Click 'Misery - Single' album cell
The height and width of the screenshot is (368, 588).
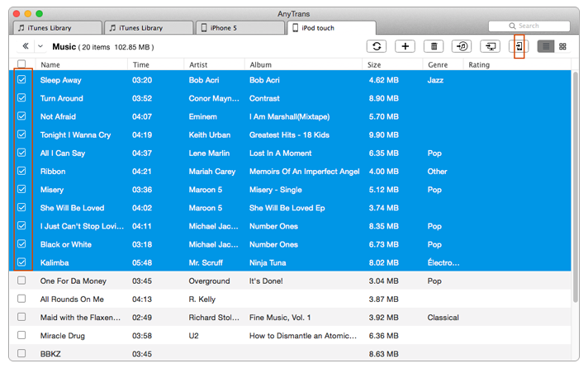276,190
